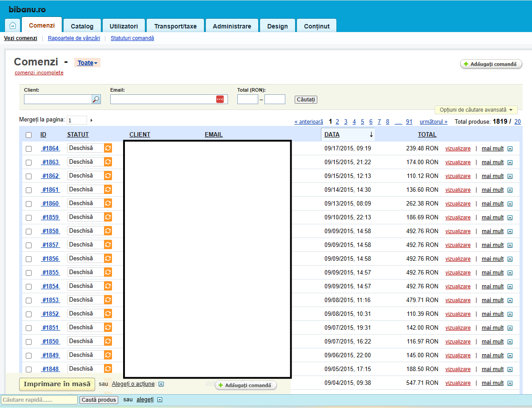
Task: Select all orders with header checkbox
Action: pyautogui.click(x=29, y=135)
